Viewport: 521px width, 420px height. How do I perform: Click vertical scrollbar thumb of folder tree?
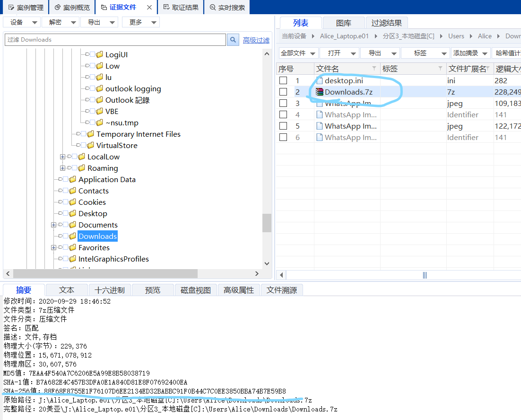pyautogui.click(x=267, y=223)
